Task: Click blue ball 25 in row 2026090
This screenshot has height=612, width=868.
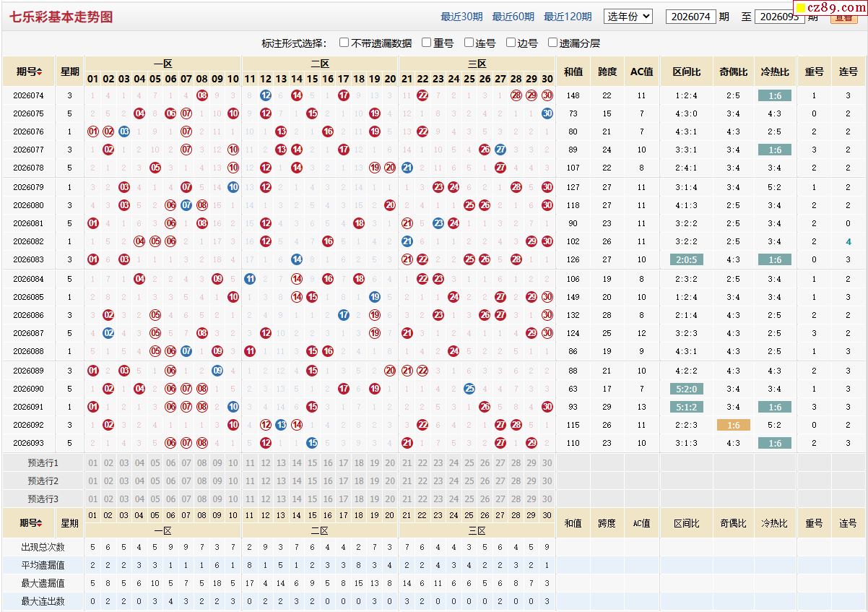Action: [469, 389]
